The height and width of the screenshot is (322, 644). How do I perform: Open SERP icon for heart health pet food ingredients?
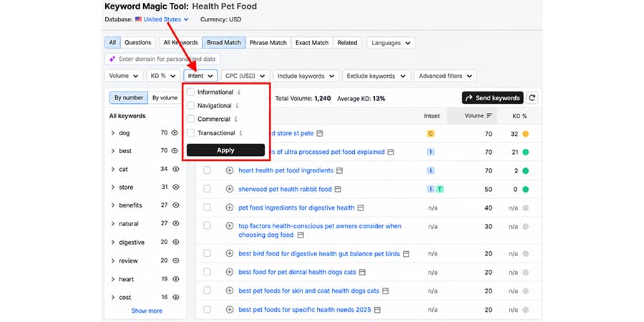pyautogui.click(x=340, y=170)
